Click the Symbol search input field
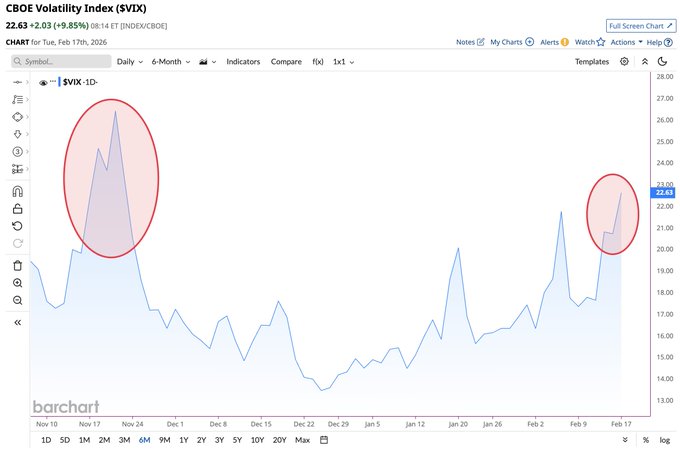This screenshot has height=453, width=680. tap(61, 62)
